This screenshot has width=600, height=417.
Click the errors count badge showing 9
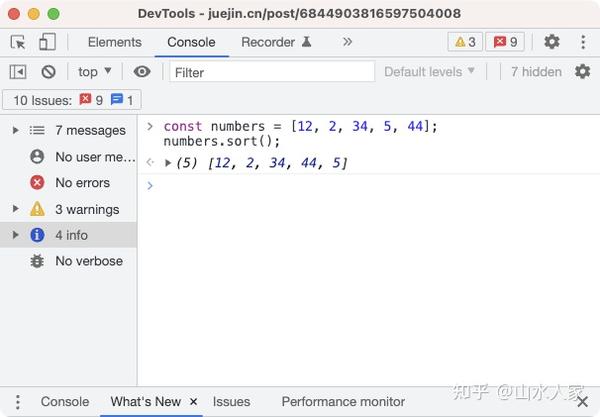505,42
